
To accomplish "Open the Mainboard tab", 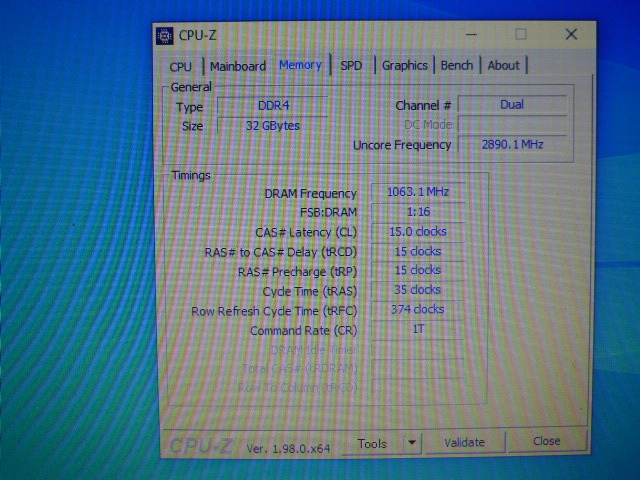I will [x=238, y=66].
